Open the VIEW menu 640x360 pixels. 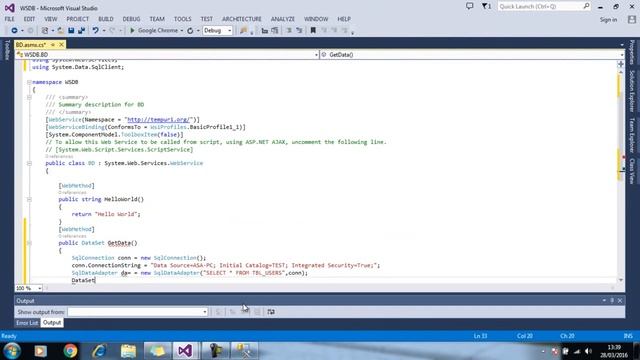click(x=51, y=19)
